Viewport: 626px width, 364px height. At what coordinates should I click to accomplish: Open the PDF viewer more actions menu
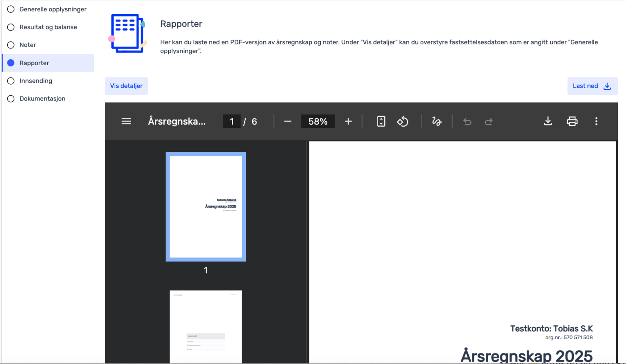(x=596, y=121)
